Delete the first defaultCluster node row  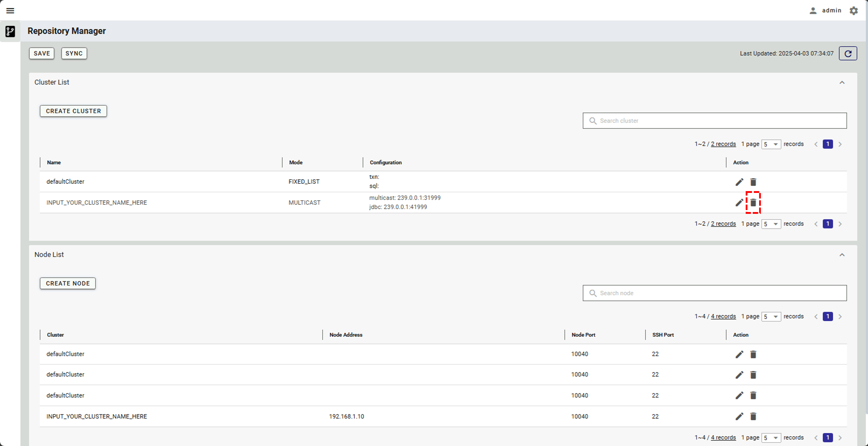click(753, 354)
